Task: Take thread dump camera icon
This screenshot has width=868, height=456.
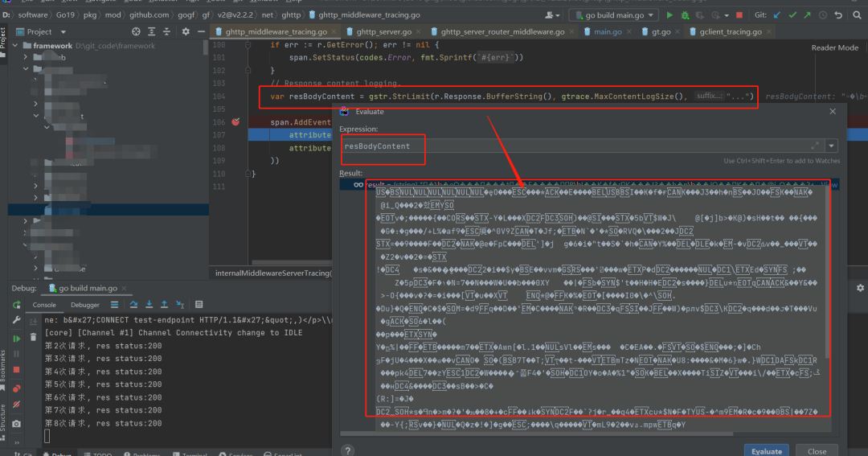Action: point(17,423)
